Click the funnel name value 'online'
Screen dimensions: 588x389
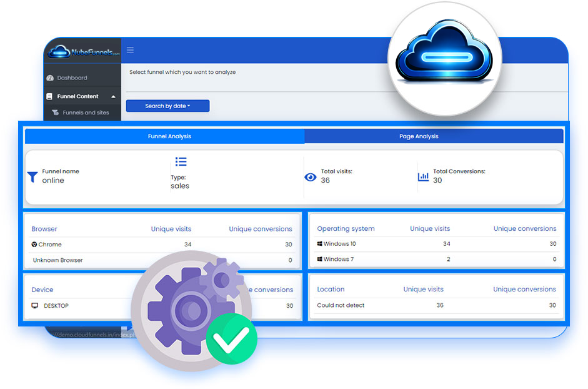tap(53, 180)
